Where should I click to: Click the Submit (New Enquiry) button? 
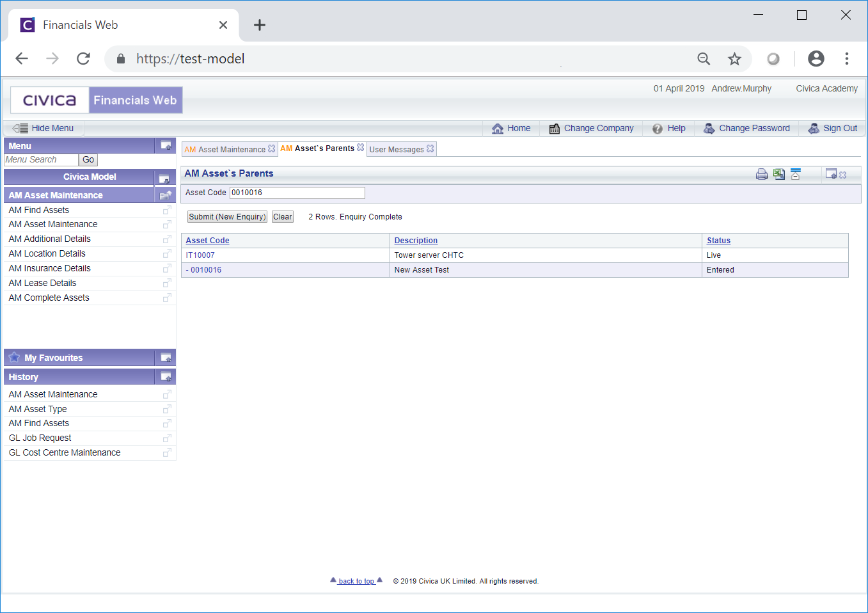click(227, 217)
